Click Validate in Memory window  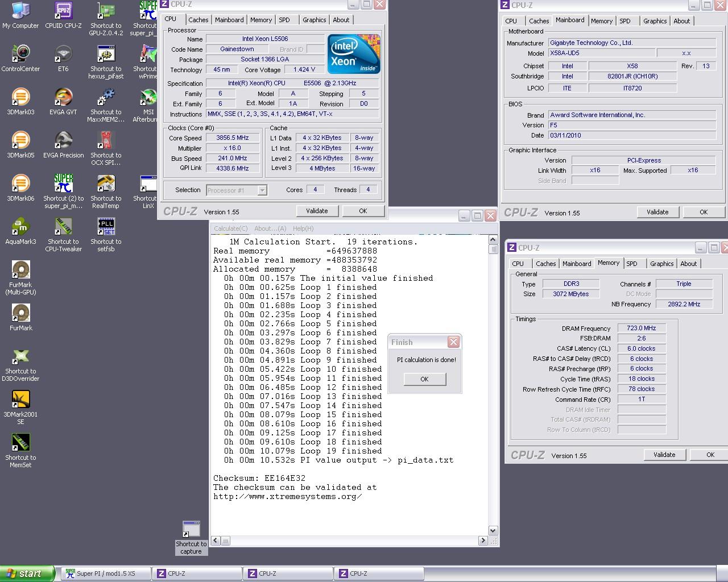(664, 455)
